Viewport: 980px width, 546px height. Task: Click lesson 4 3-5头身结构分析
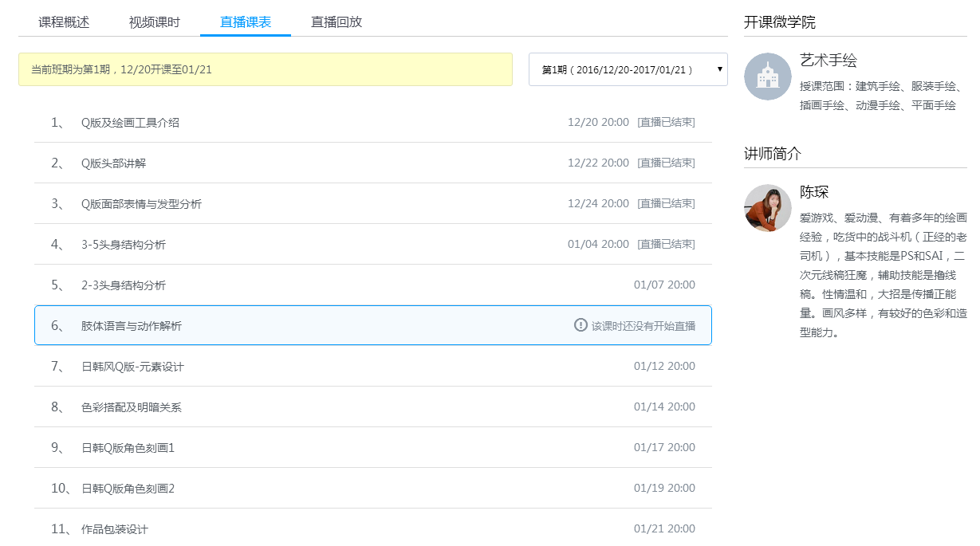click(124, 245)
